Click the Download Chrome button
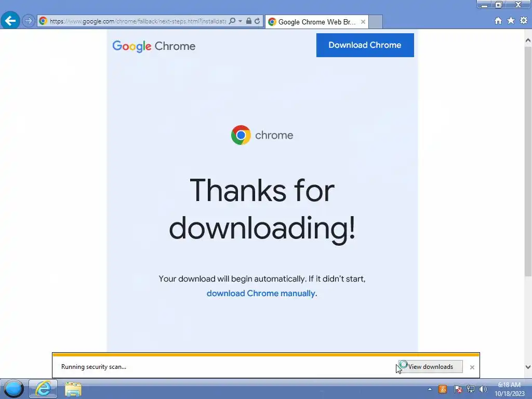The height and width of the screenshot is (399, 532). coord(365,45)
